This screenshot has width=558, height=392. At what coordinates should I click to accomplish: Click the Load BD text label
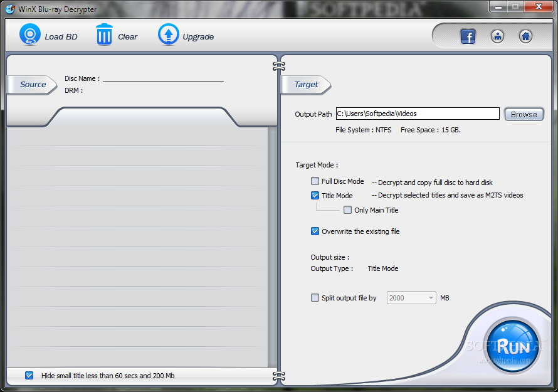tap(61, 36)
